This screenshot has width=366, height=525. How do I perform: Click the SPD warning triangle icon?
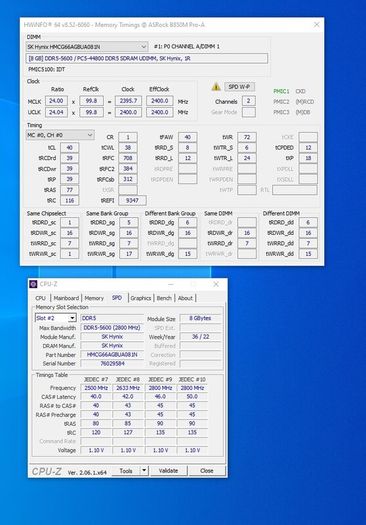[216, 87]
